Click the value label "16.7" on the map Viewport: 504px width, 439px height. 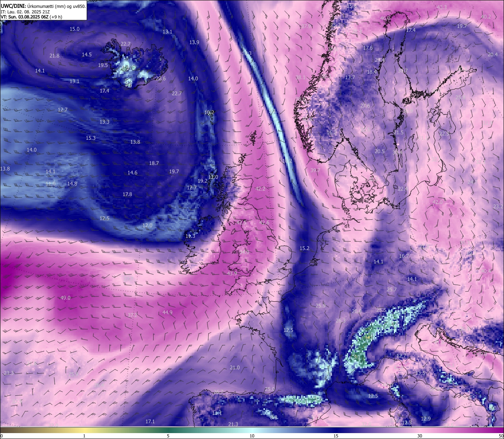tap(404, 256)
